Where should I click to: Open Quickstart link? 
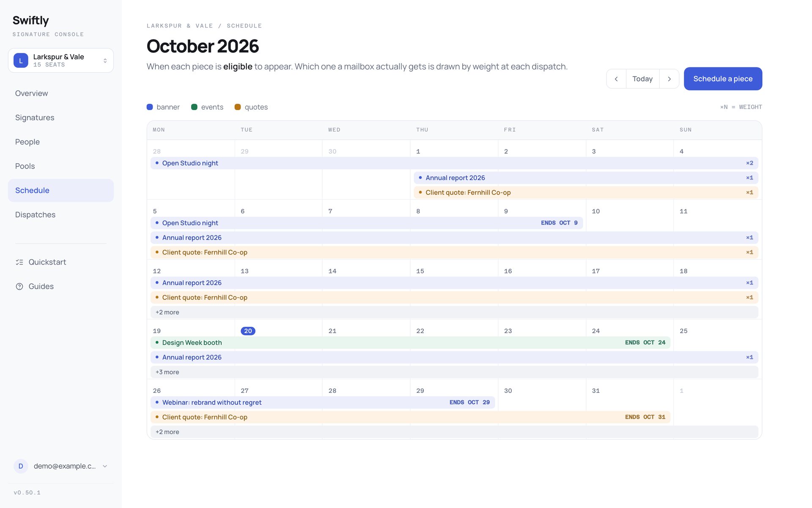click(x=61, y=262)
